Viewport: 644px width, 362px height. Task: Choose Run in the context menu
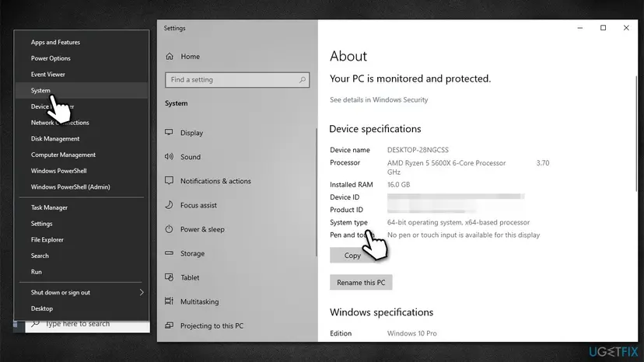[x=36, y=272]
